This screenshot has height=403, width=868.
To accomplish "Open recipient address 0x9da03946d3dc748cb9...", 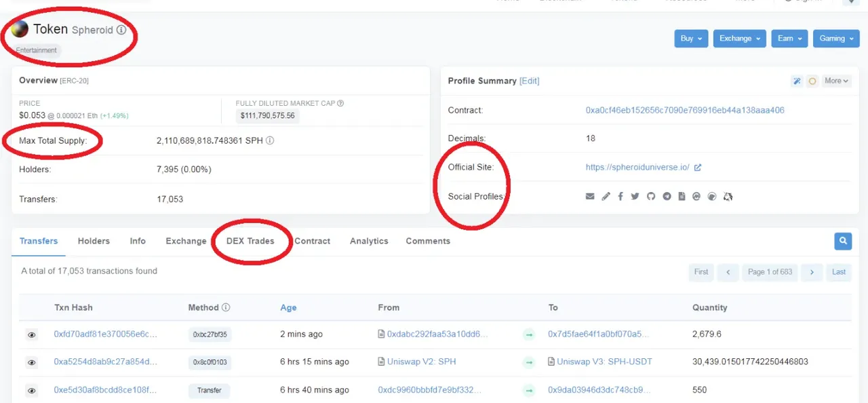I will point(599,390).
